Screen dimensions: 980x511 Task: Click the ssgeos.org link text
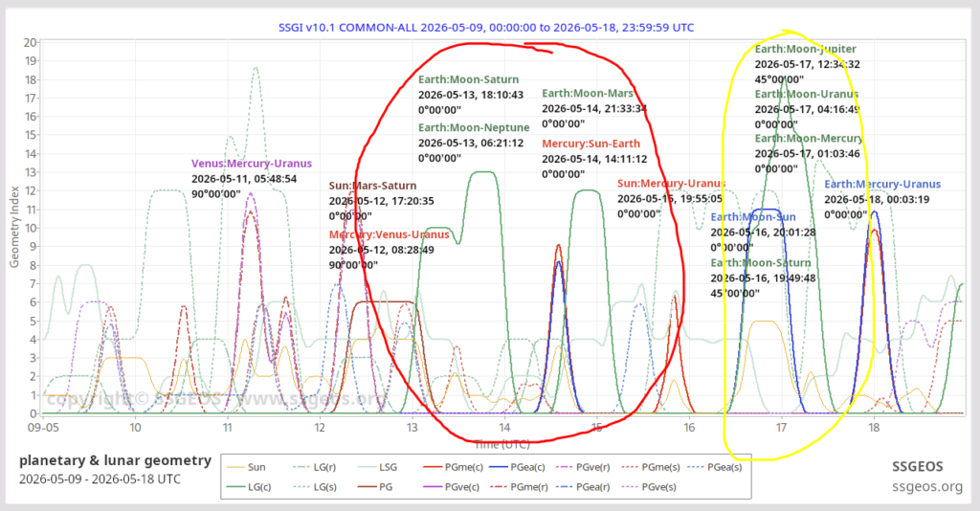pos(926,487)
